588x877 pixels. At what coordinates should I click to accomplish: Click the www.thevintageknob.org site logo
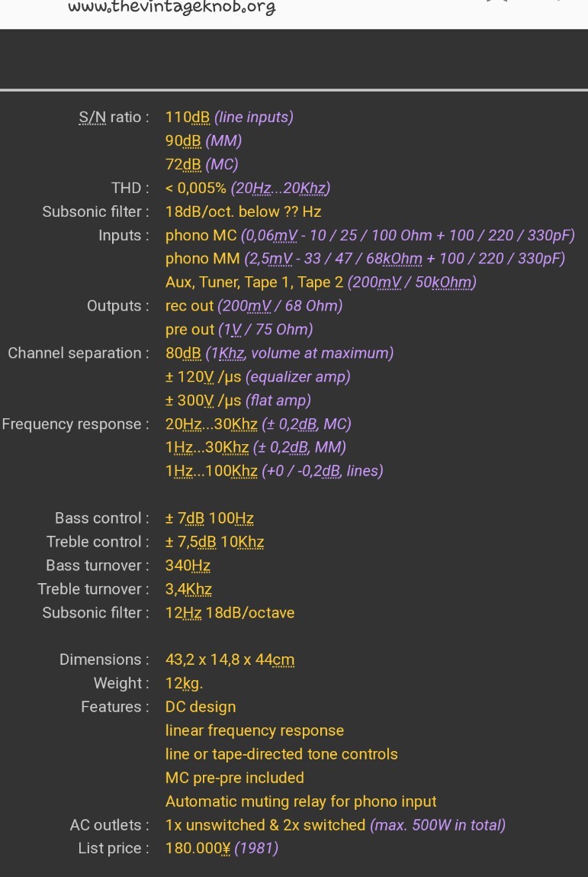click(172, 7)
